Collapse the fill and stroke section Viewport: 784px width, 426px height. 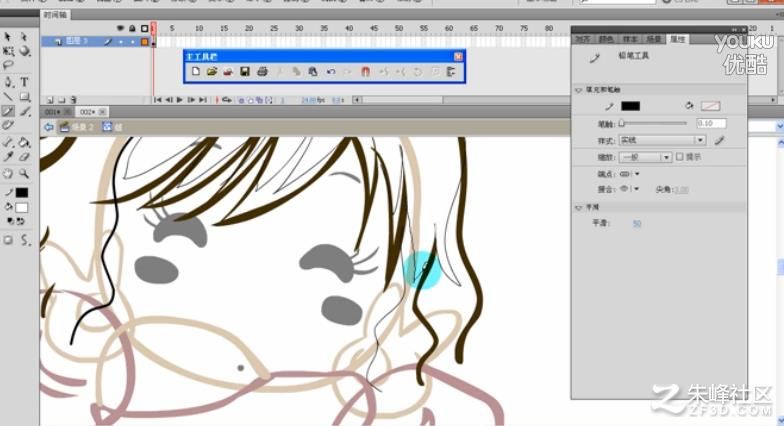coord(579,90)
